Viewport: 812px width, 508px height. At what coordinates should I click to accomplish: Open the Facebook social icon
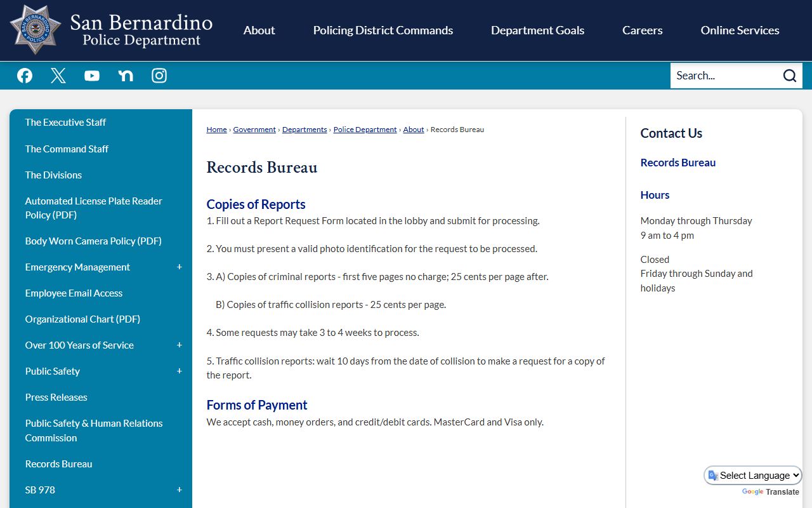(x=25, y=76)
